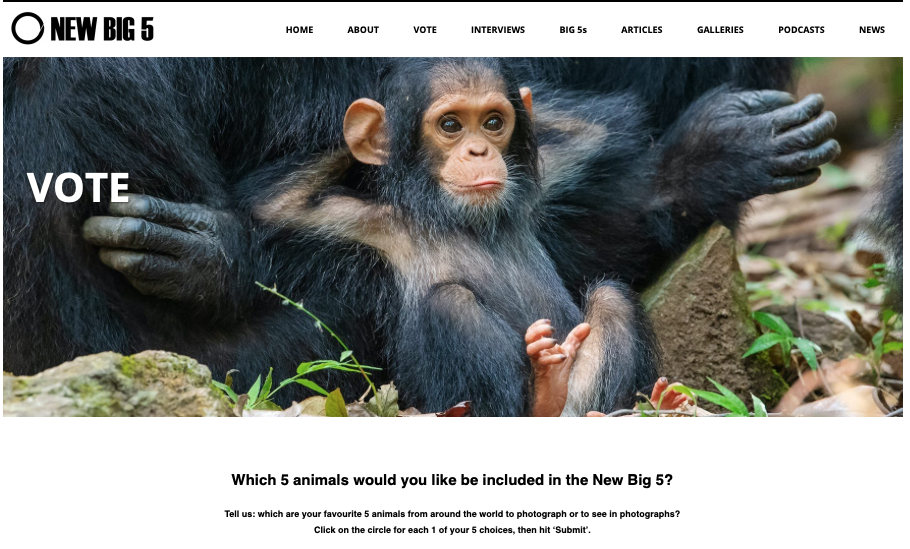Open the PODCASTS nav item
This screenshot has height=549, width=910.
coord(801,30)
